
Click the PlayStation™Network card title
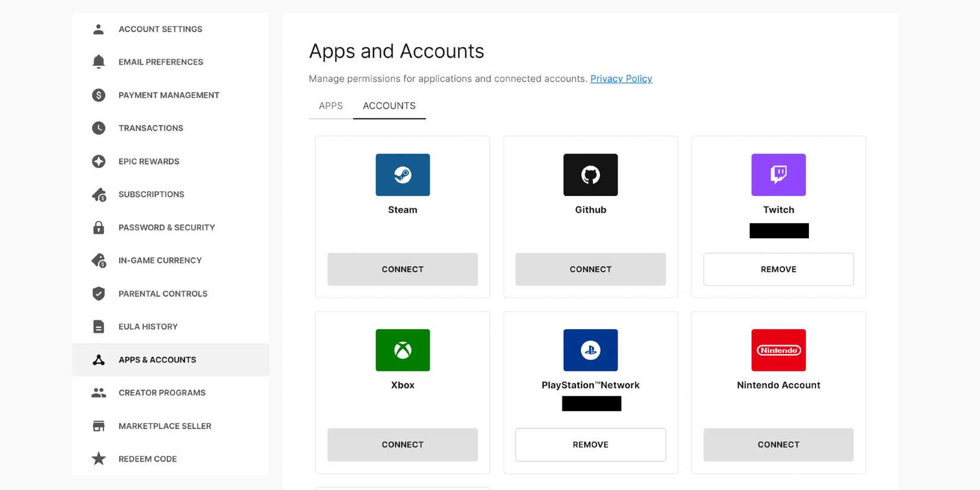[590, 385]
